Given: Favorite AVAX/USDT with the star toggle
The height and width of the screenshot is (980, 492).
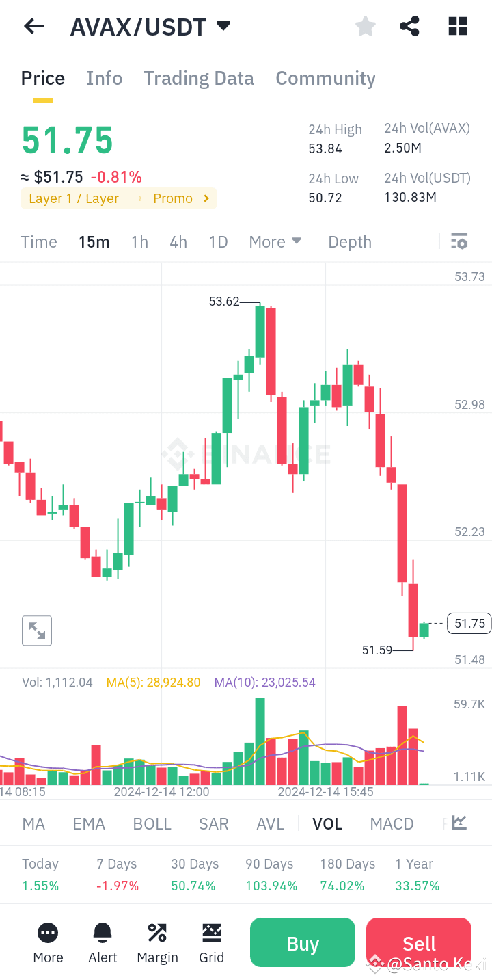Looking at the screenshot, I should tap(365, 26).
